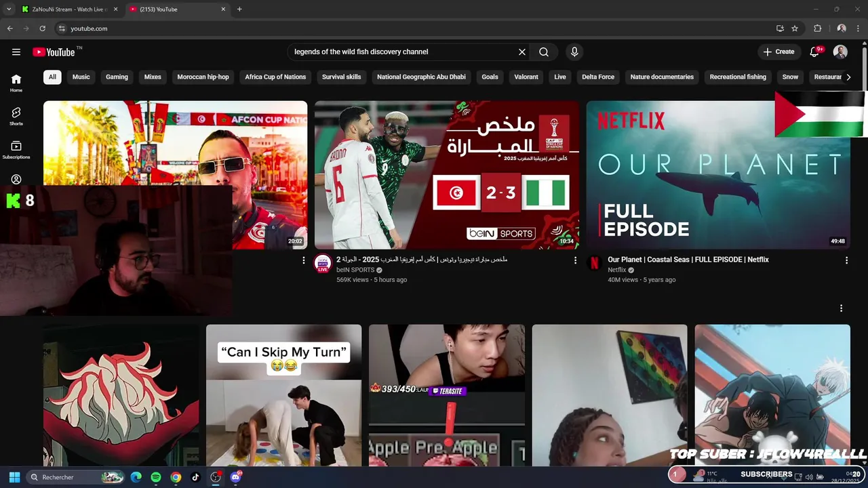Select the Goals filter chip
The image size is (868, 488).
pyautogui.click(x=490, y=77)
